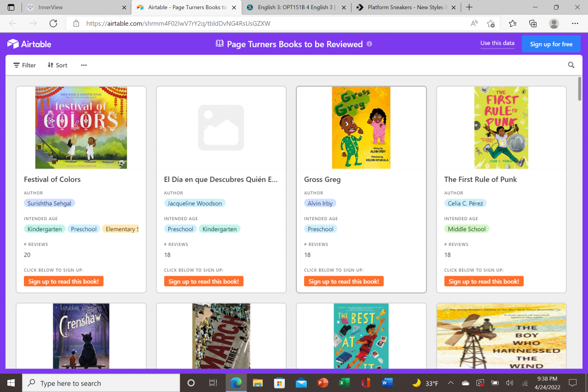Click the Windows taskbar search box

tap(101, 383)
